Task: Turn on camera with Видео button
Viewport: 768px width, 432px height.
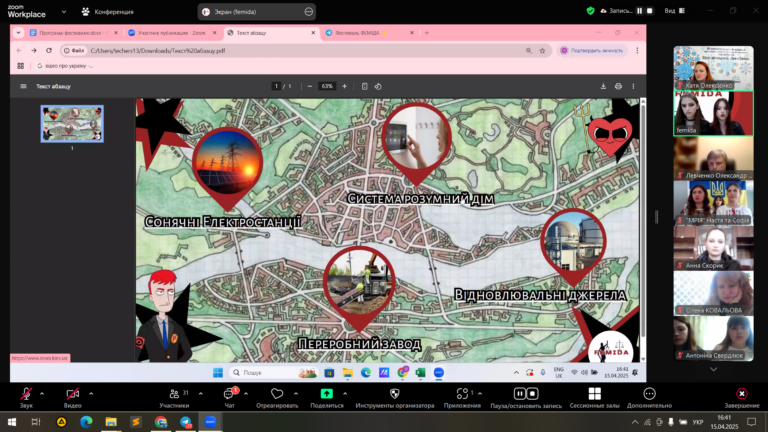Action: tap(72, 394)
